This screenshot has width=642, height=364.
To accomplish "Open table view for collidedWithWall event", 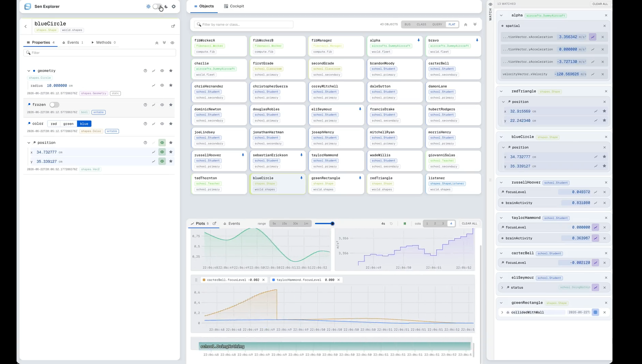I will (596, 312).
